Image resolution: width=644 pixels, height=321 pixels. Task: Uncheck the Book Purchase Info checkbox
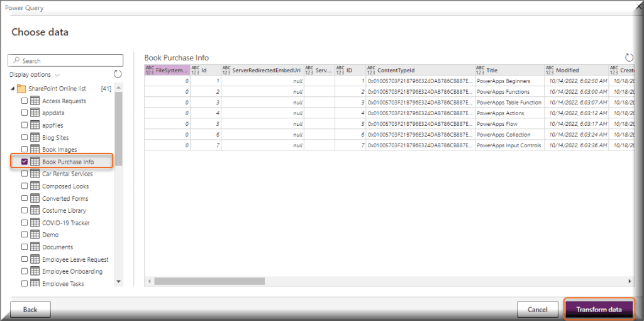tap(25, 162)
